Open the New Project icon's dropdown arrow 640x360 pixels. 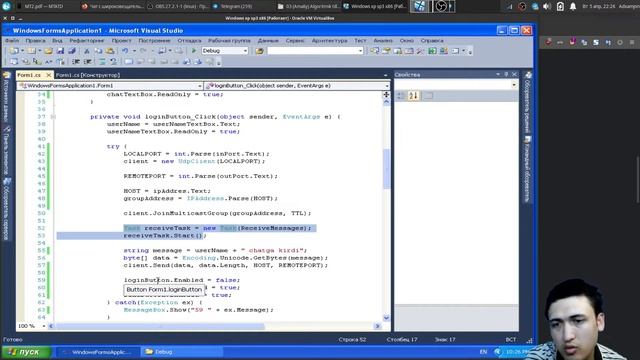(x=22, y=51)
